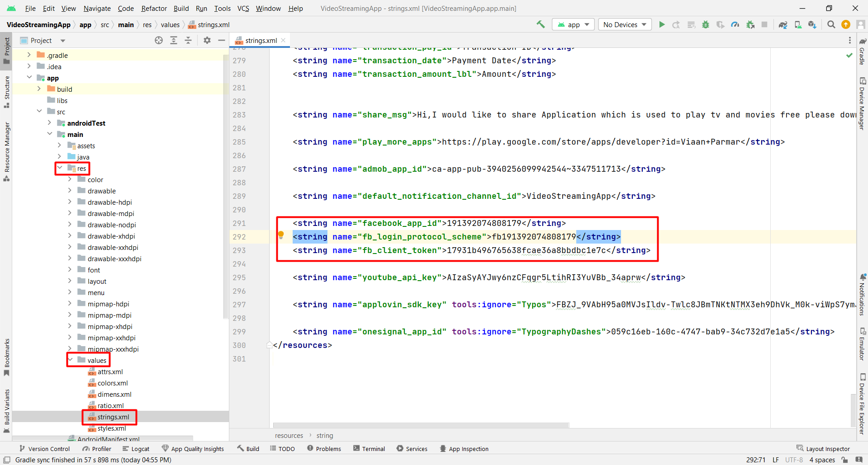Expand the build folder node
This screenshot has width=868, height=465.
tap(39, 89)
